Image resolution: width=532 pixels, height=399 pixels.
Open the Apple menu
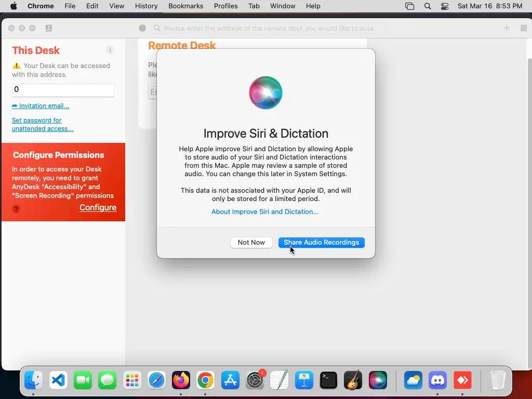[x=14, y=6]
